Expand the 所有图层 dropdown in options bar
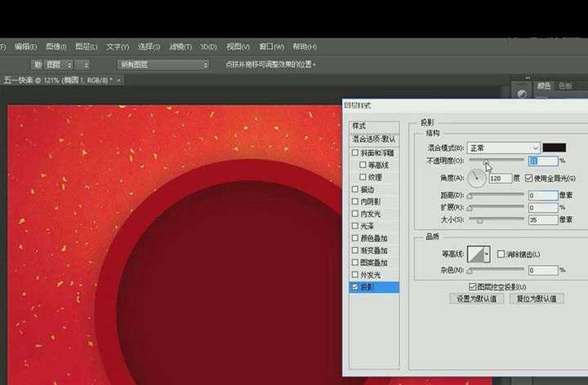The width and height of the screenshot is (588, 385). tap(163, 64)
